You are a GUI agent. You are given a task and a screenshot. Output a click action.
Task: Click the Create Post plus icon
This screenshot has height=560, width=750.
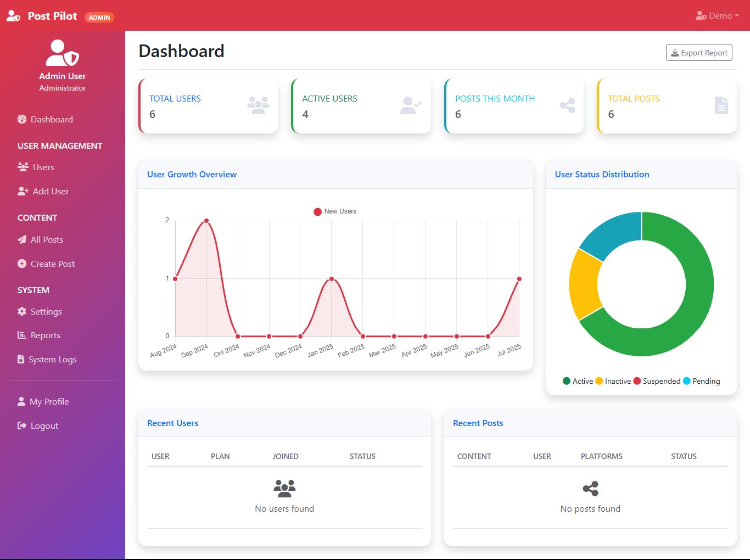pos(22,264)
